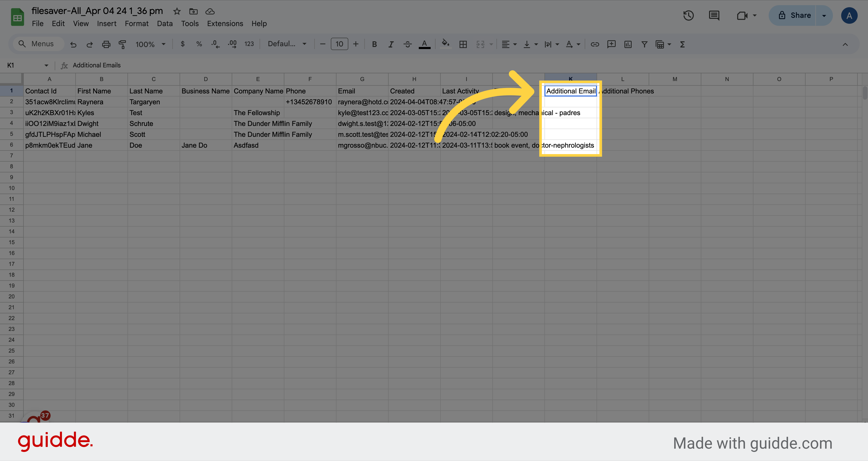Open more number formats (123)
Viewport: 868px width, 461px height.
(x=249, y=44)
